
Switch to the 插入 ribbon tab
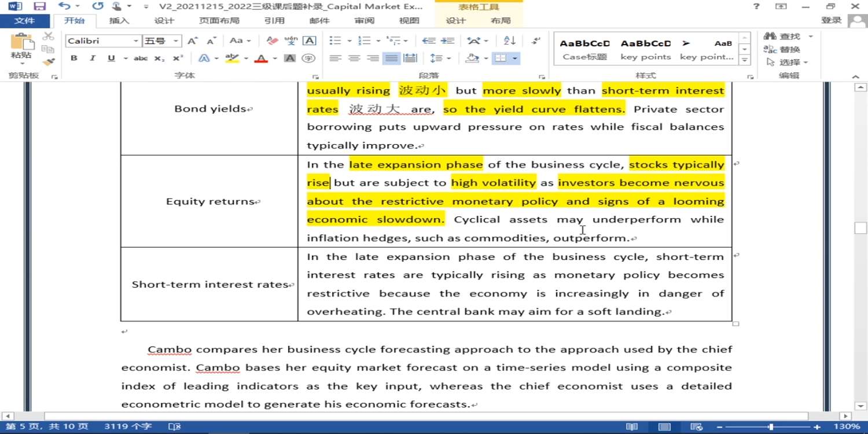click(119, 21)
